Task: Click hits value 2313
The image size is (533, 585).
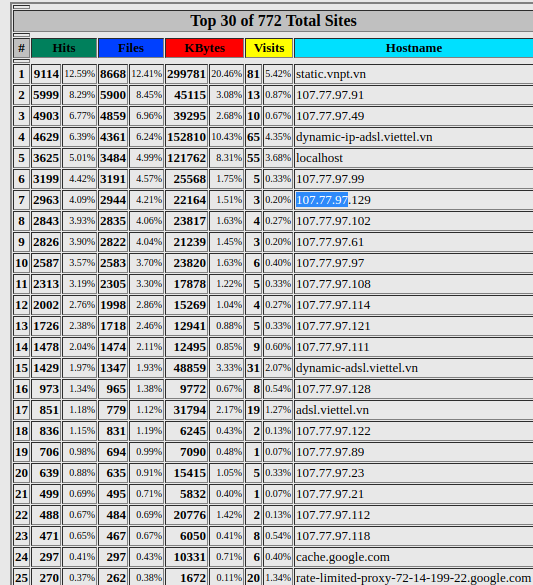Action: pos(46,284)
